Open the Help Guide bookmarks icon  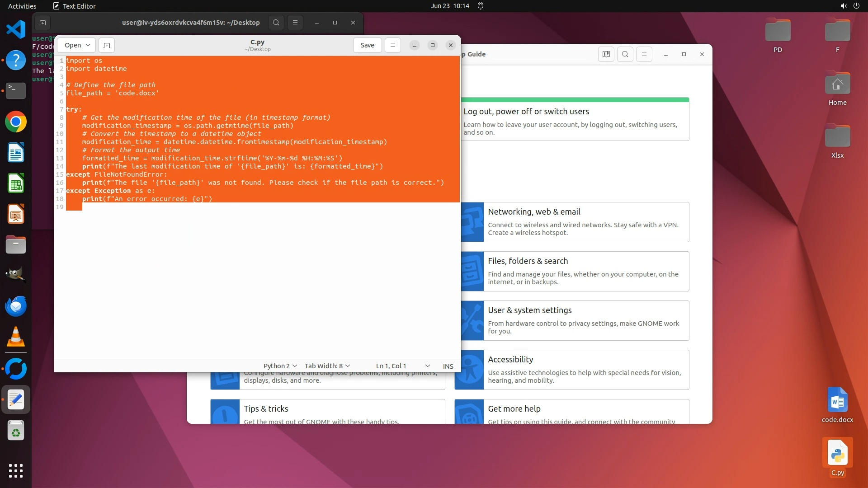pyautogui.click(x=606, y=54)
